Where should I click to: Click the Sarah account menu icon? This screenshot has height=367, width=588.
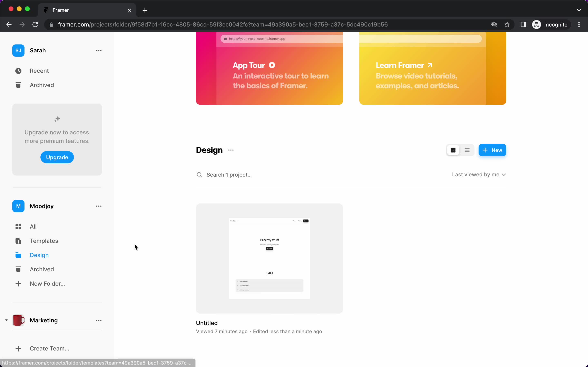pyautogui.click(x=99, y=50)
